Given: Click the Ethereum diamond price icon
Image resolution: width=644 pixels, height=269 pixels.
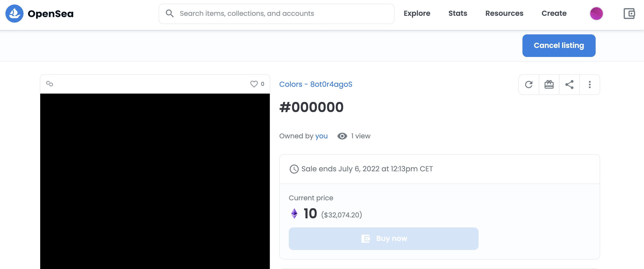Looking at the screenshot, I should pyautogui.click(x=294, y=213).
